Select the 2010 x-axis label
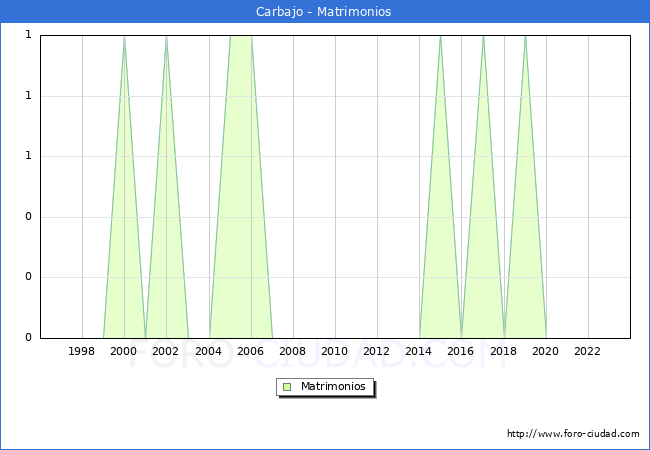This screenshot has height=450, width=650. 335,351
